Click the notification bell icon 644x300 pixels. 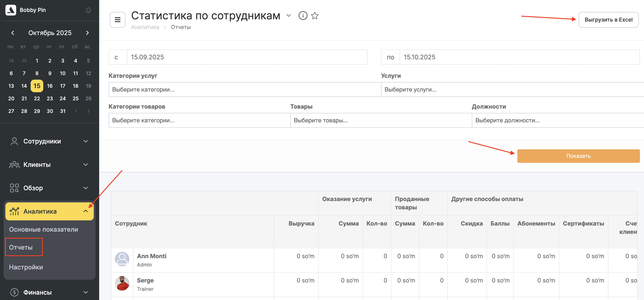pos(88,10)
